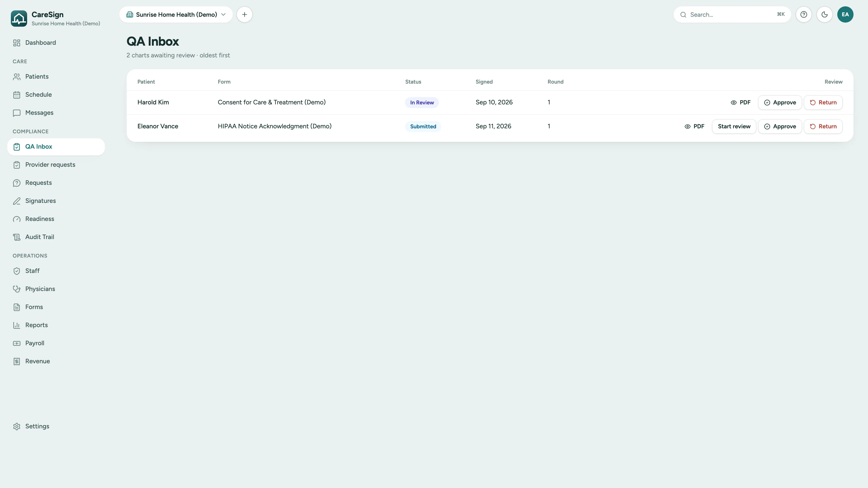Open Staff under Operations
Screen dimensions: 868x488
(x=56, y=271)
